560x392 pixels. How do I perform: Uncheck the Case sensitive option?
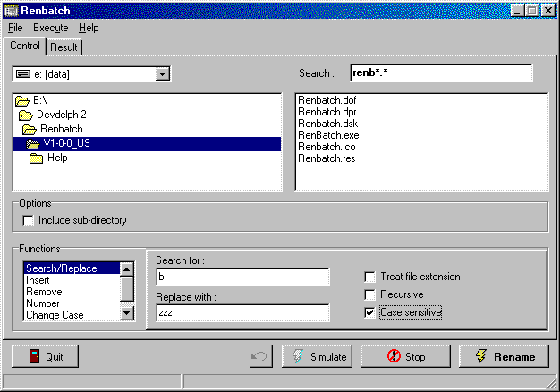click(370, 312)
